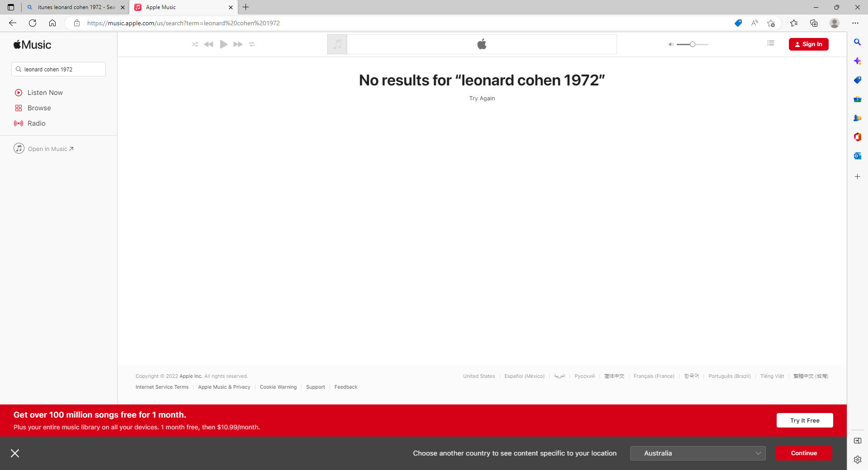Expand the Australia country dropdown
868x470 pixels.
tap(698, 453)
